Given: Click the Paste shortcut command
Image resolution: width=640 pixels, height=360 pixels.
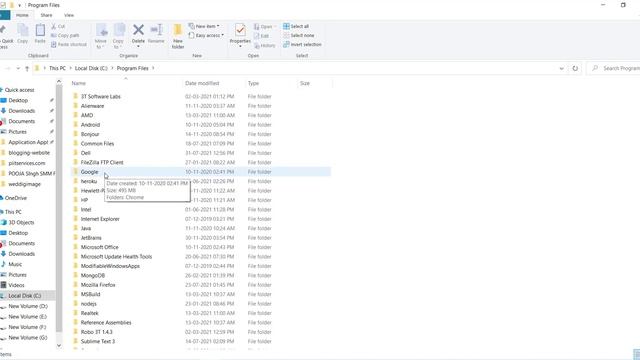Looking at the screenshot, I should tap(69, 44).
